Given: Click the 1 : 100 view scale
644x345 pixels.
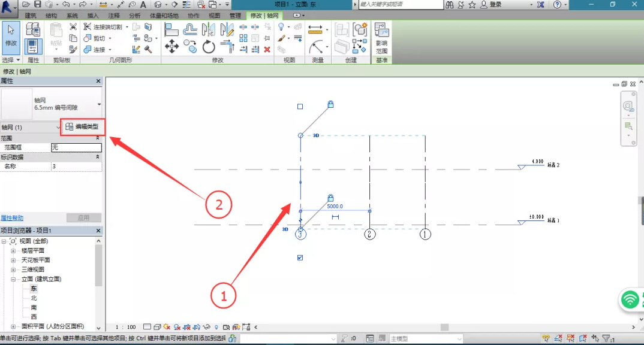Looking at the screenshot, I should (x=126, y=327).
